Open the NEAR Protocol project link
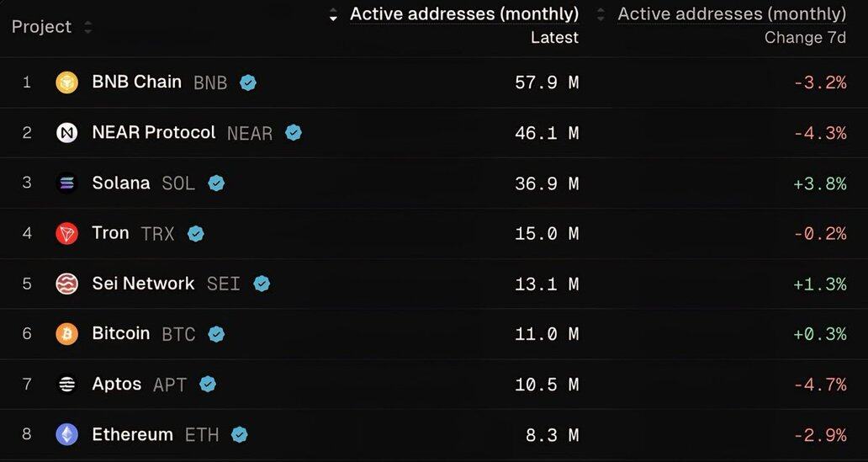The width and height of the screenshot is (868, 462). 154,133
